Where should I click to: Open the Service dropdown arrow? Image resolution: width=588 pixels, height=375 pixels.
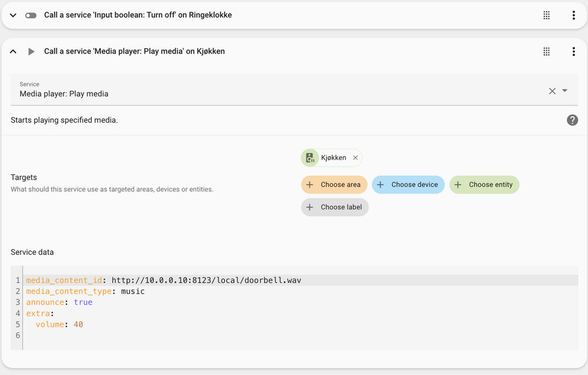point(565,91)
